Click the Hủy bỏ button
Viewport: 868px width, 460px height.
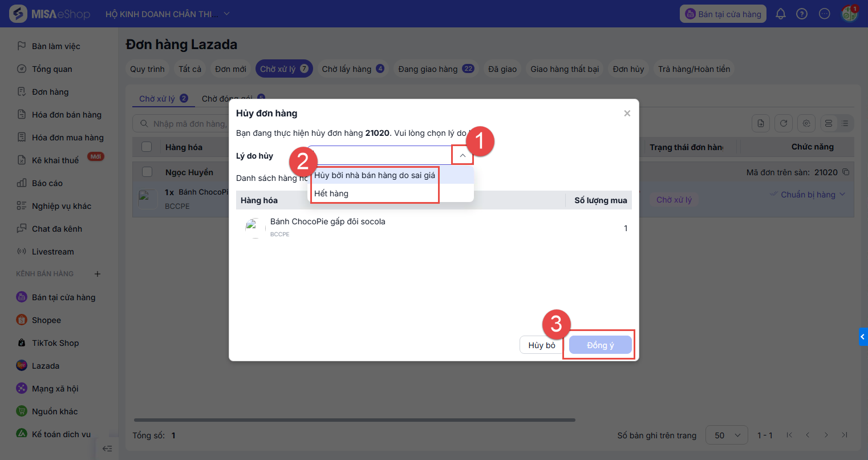(x=542, y=345)
